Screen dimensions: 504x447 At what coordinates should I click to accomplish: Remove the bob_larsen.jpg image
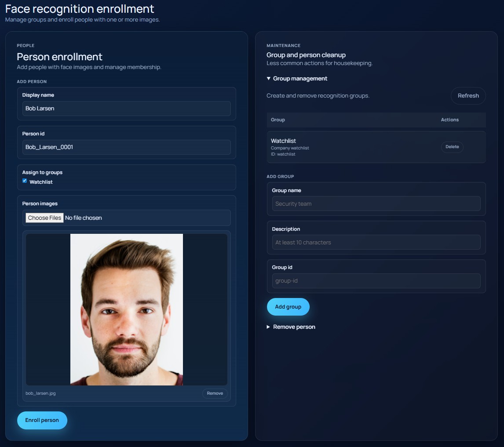[215, 393]
